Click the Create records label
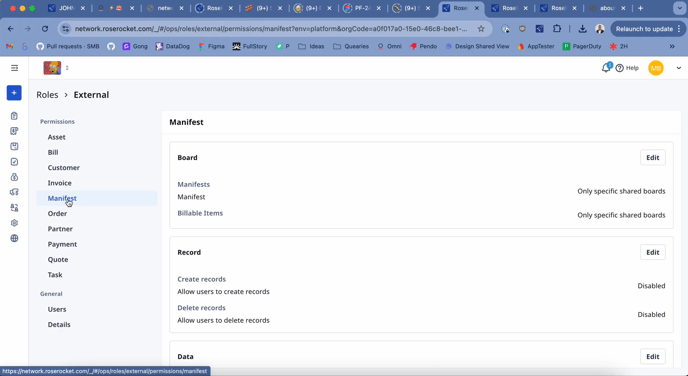Image resolution: width=688 pixels, height=376 pixels. tap(201, 279)
